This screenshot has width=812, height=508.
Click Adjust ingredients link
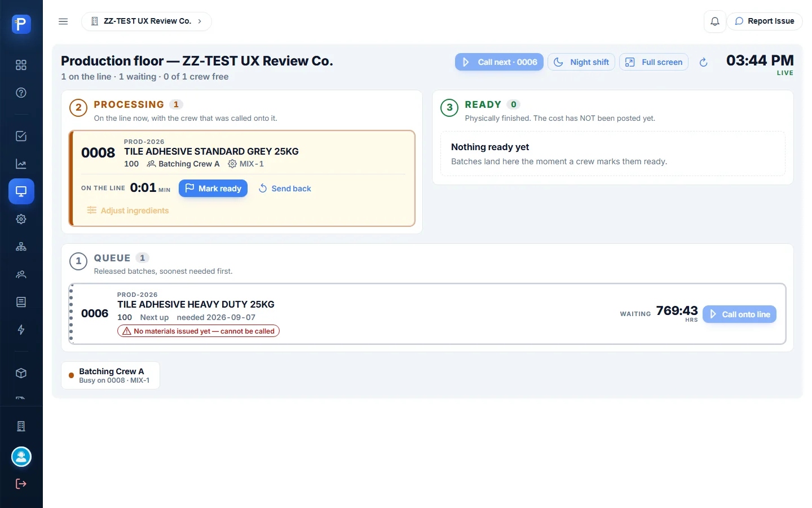pos(128,211)
